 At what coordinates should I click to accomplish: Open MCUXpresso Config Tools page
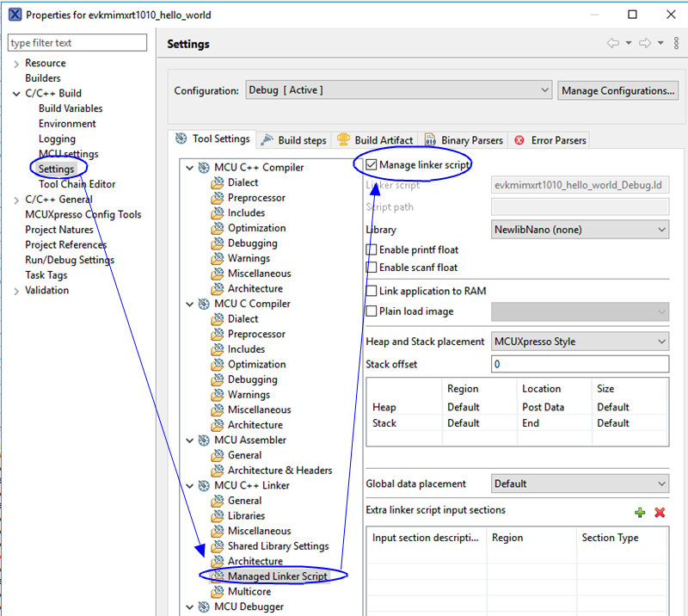(83, 214)
